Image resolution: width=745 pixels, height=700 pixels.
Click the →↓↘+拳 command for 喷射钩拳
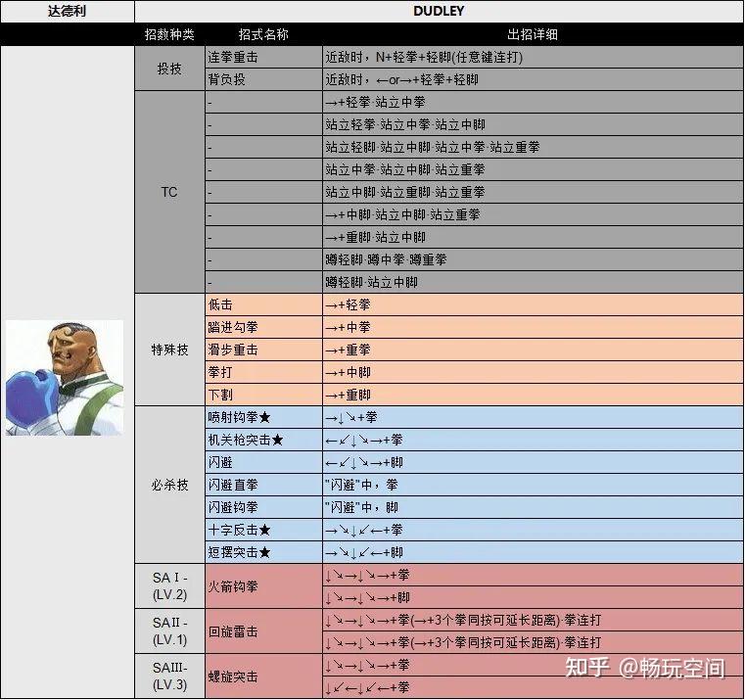[351, 417]
